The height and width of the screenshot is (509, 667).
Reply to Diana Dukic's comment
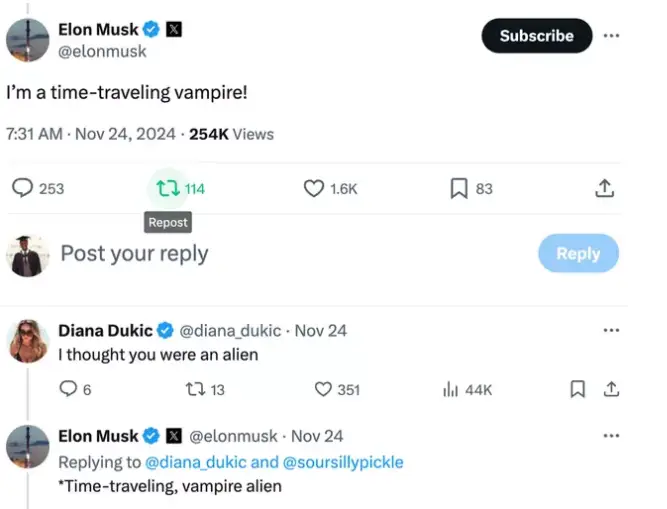68,389
